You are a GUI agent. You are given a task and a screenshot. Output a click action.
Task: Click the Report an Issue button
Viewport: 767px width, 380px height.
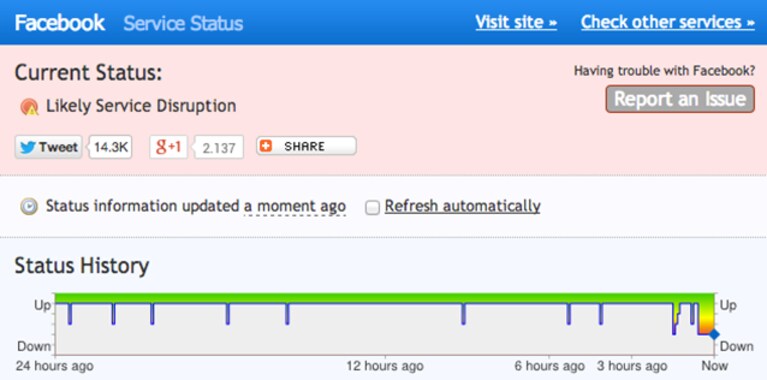click(x=680, y=99)
